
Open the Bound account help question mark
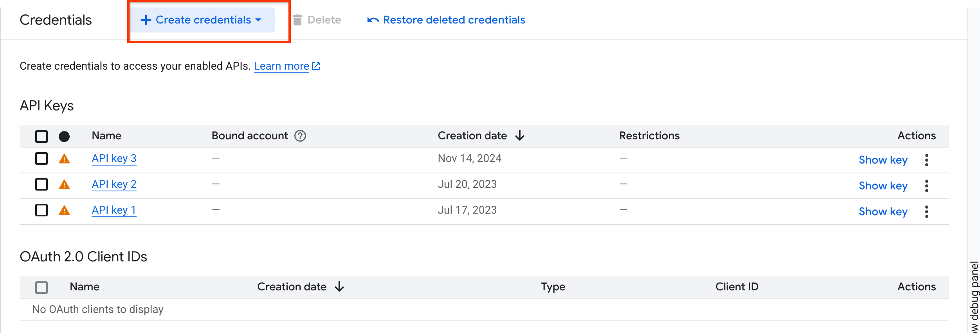tap(300, 136)
